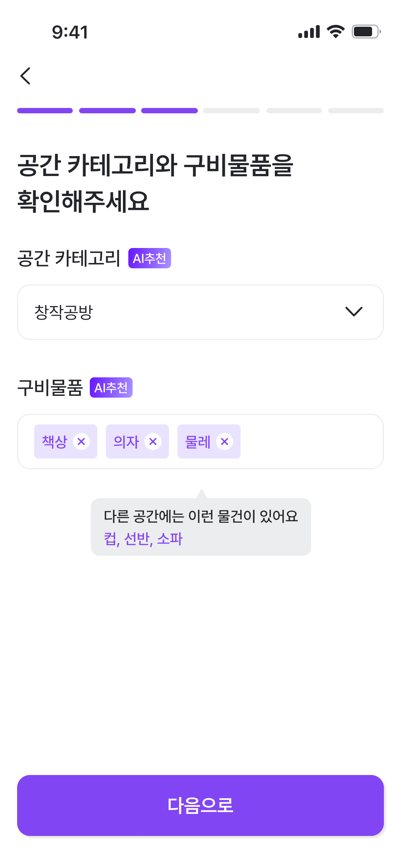Tap the battery icon in status bar

click(x=366, y=32)
